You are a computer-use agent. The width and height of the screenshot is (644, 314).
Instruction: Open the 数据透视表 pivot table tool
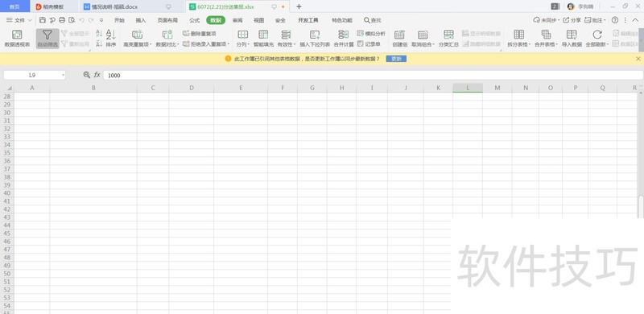coord(17,39)
